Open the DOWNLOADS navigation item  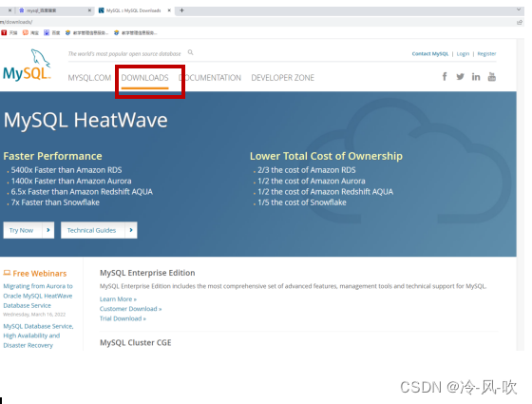tap(144, 78)
